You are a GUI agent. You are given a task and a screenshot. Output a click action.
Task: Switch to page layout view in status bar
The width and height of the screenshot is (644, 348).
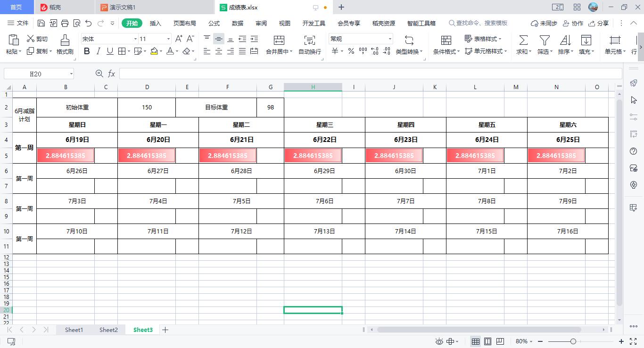point(488,341)
